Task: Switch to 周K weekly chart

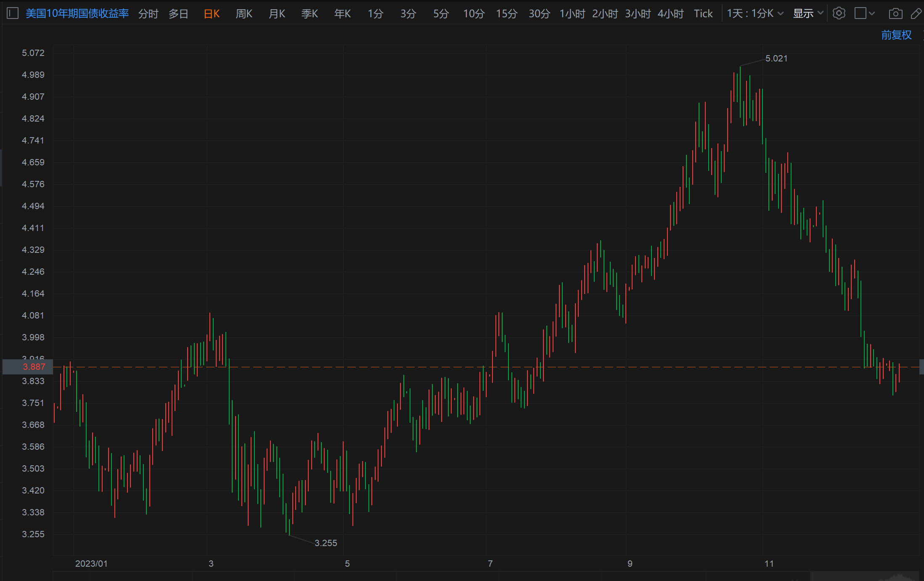Action: click(x=244, y=14)
